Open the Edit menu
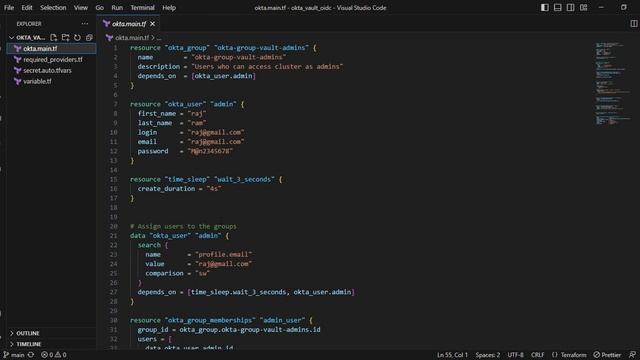Viewport: 640px width, 360px height. click(27, 7)
